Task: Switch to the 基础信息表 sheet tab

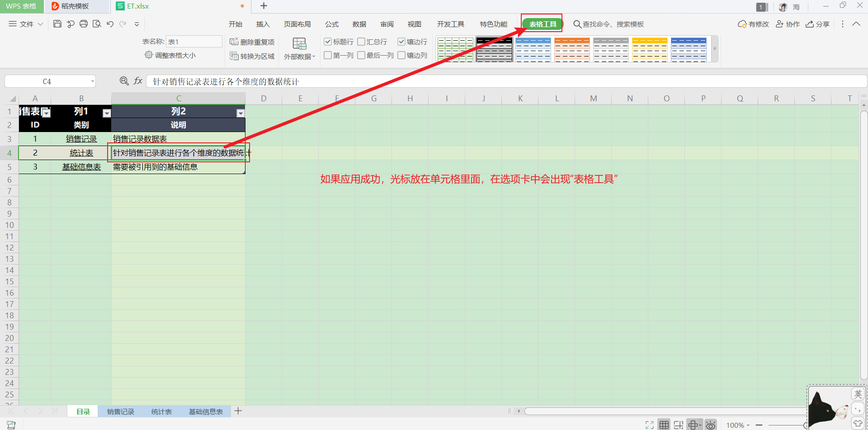Action: 206,411
